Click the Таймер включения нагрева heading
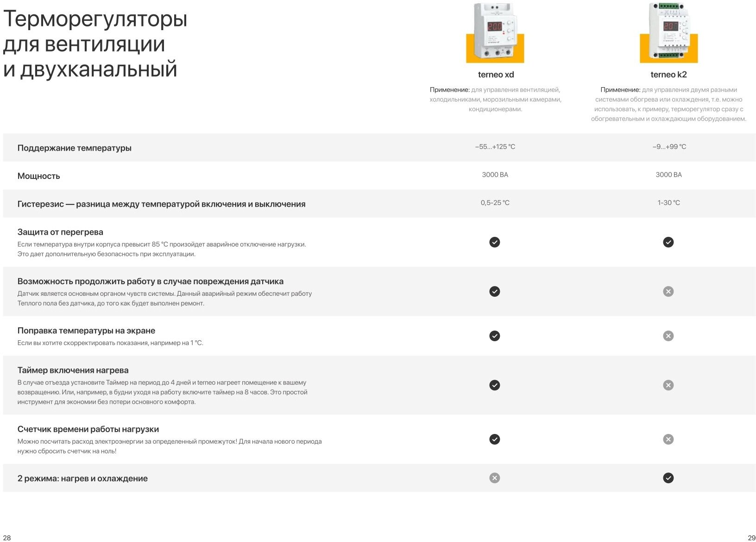 pyautogui.click(x=73, y=370)
